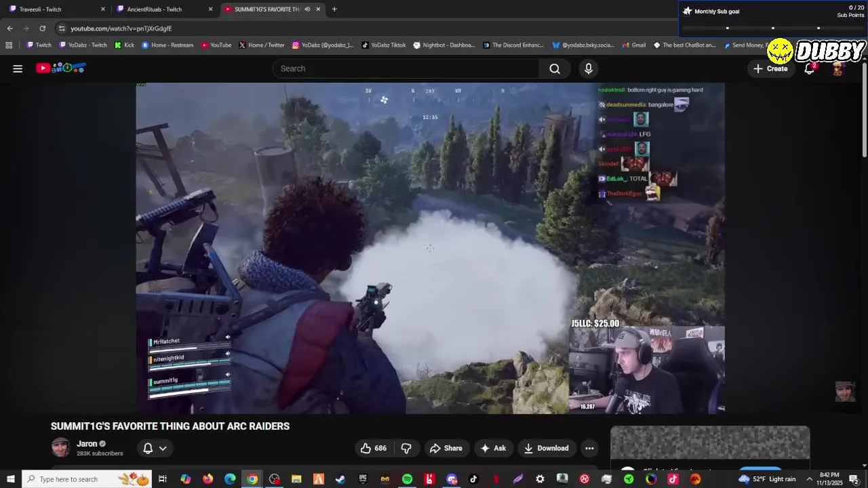Launch Firefox from the taskbar
This screenshot has width=868, height=488.
[x=208, y=479]
